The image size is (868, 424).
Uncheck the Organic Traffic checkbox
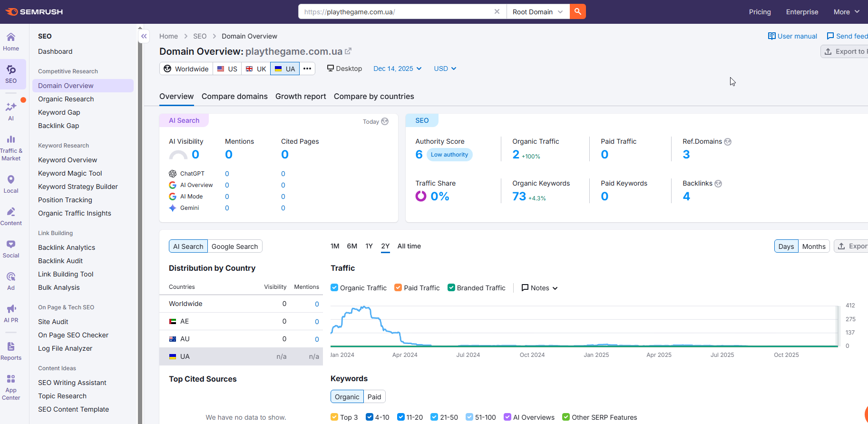click(334, 287)
